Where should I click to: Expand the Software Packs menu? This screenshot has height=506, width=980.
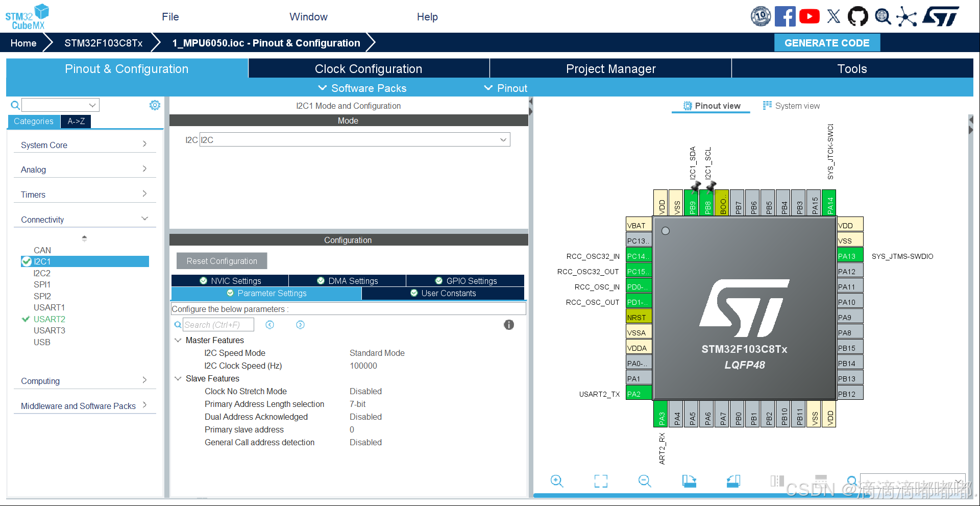click(362, 88)
